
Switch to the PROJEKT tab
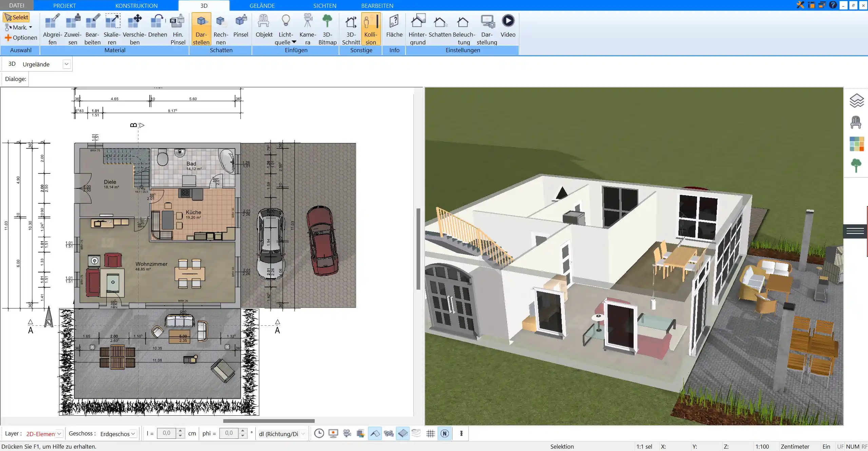point(64,6)
